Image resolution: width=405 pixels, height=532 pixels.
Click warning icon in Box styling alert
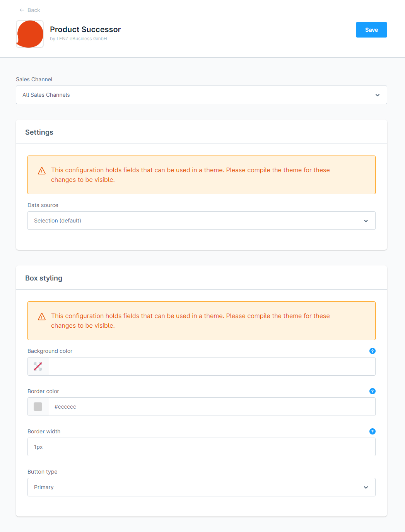[42, 316]
